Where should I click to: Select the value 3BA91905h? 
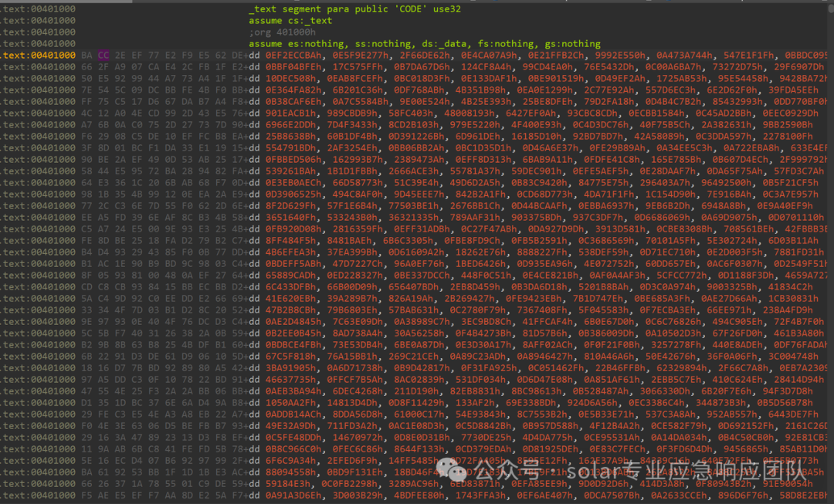point(291,368)
